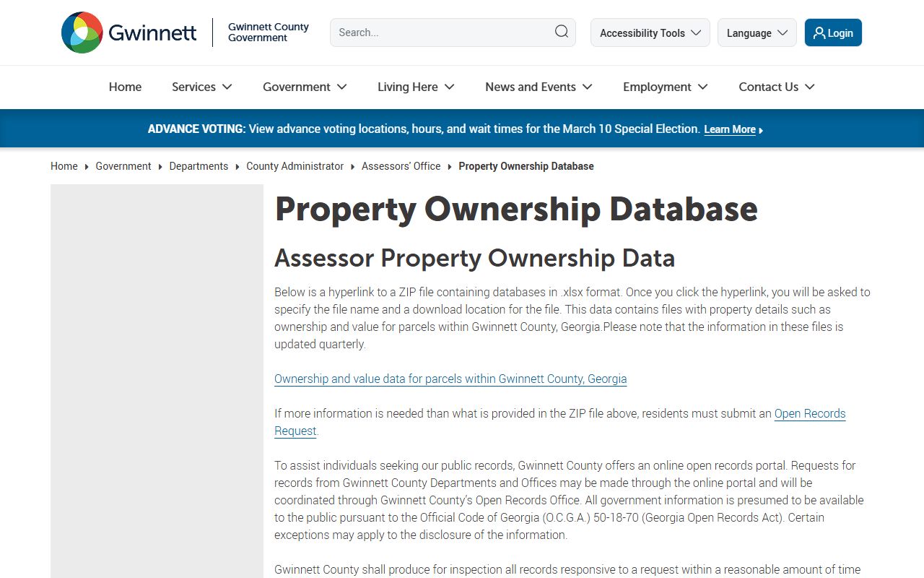Open the Employment navigation item
924x578 pixels.
click(657, 87)
